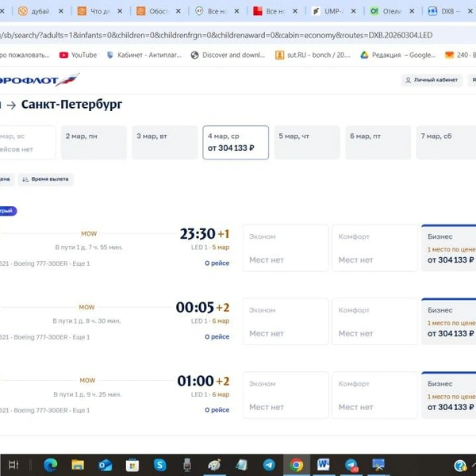Select the '6 мар, пт' date card
Screen dimensions: 476x476
[x=378, y=142]
